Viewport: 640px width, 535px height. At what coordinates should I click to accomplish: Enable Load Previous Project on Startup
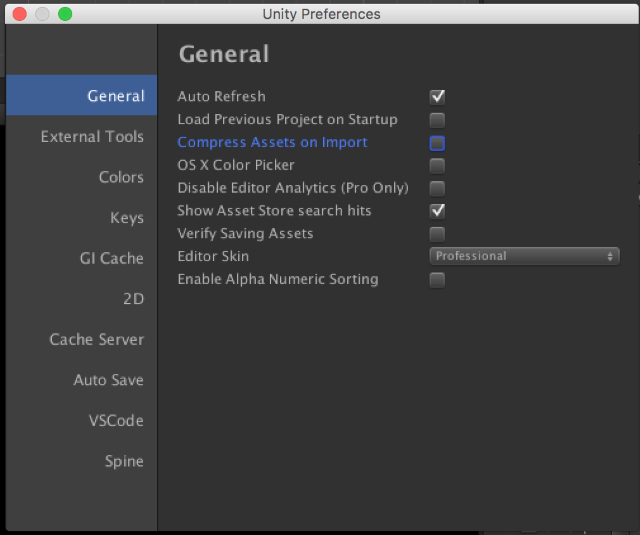click(437, 120)
